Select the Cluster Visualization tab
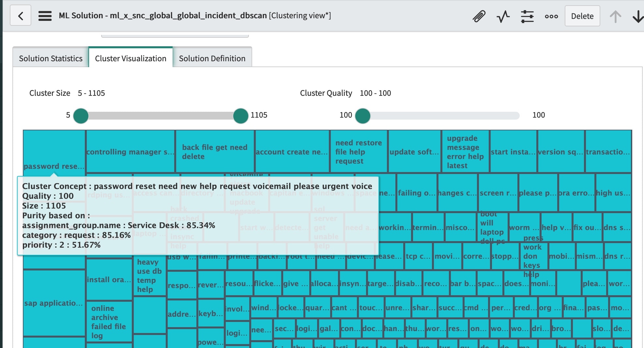644x348 pixels. tap(130, 58)
